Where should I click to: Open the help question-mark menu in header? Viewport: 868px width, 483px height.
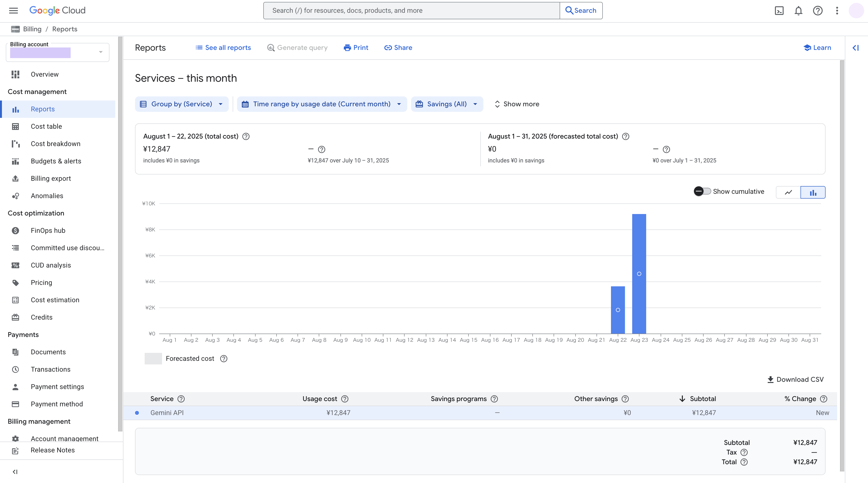pos(817,10)
